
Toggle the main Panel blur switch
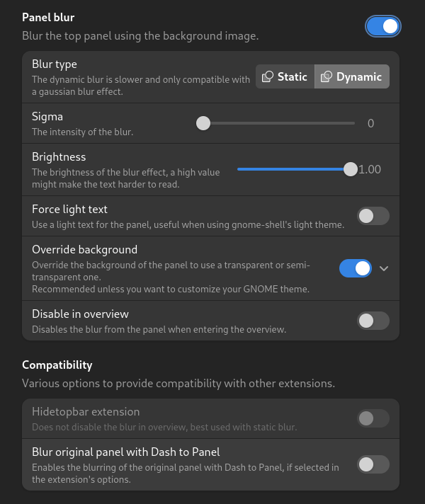point(382,26)
